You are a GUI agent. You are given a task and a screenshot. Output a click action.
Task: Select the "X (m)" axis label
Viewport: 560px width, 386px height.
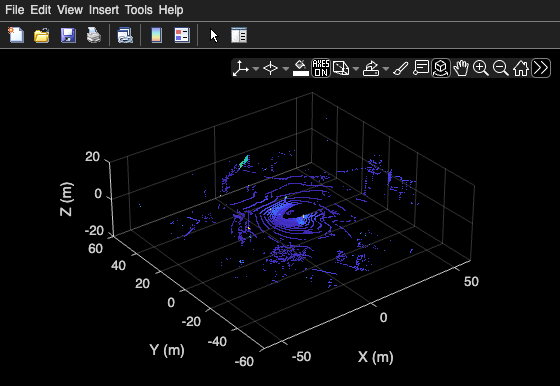(x=376, y=357)
